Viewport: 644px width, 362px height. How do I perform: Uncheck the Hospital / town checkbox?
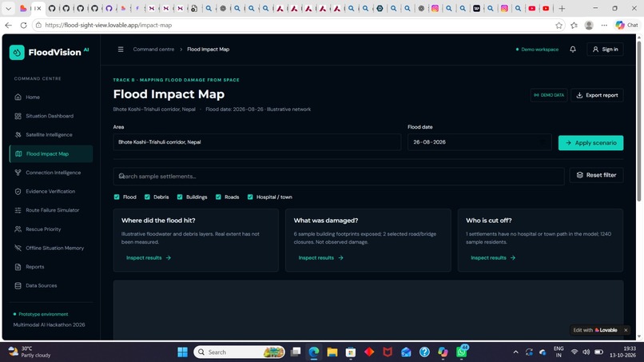[250, 197]
